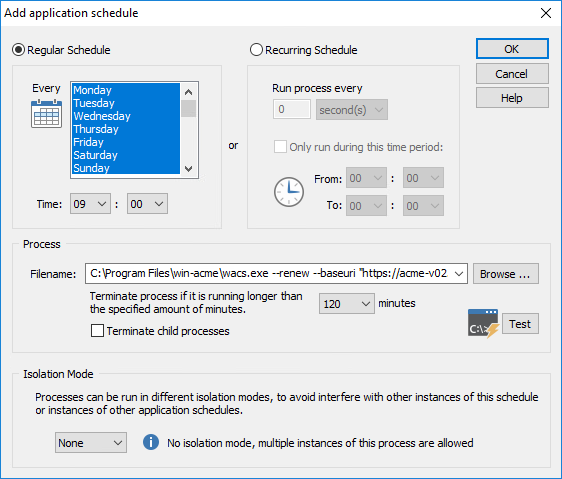Open the isolation mode dropdown showing None
The image size is (562, 479).
pos(91,443)
